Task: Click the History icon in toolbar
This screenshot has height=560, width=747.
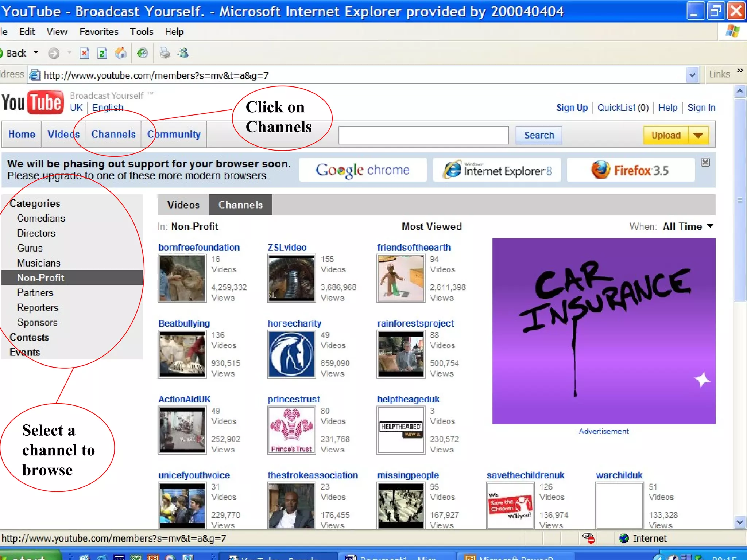Action: (142, 53)
